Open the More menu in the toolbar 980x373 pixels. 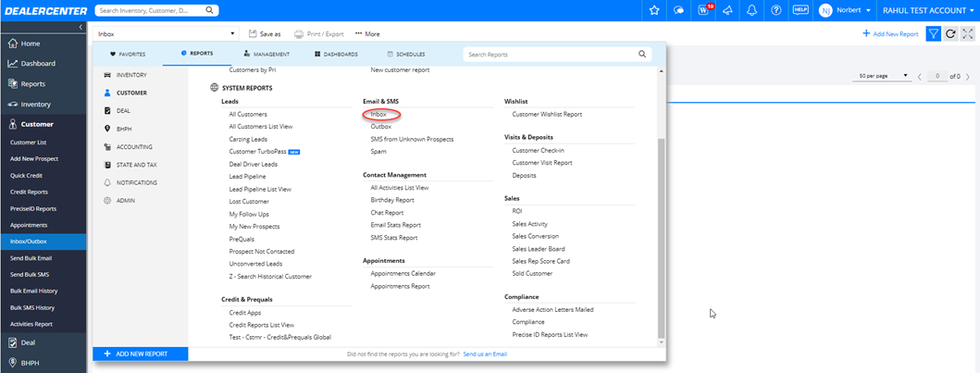pyautogui.click(x=367, y=34)
